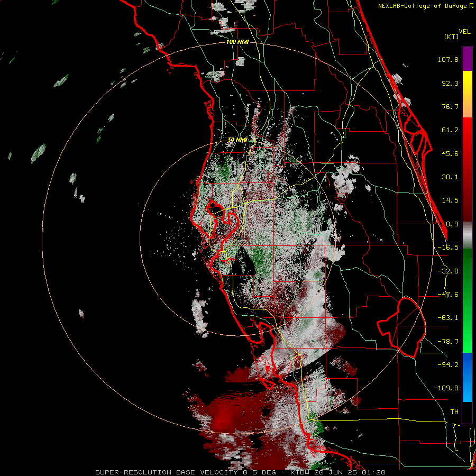476x476 pixels.
Task: Click the Super-Resolution Base Velocity caption text
Action: coord(241,472)
